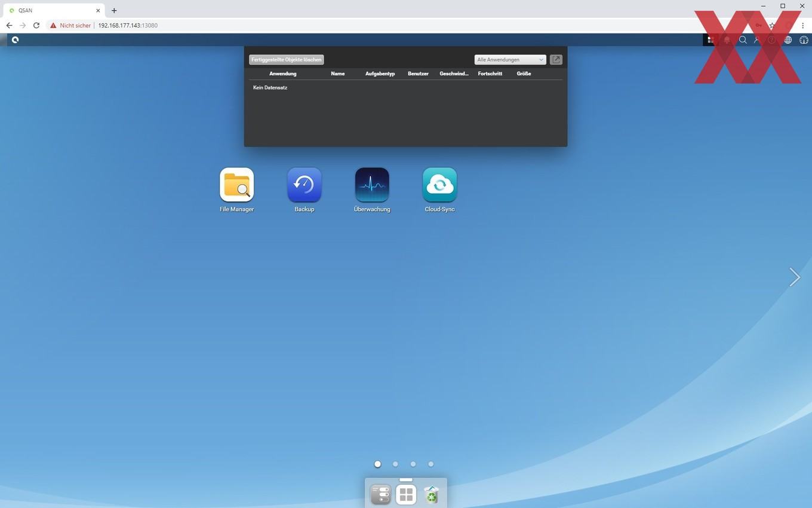Go forward in the browser
Image resolution: width=812 pixels, height=508 pixels.
click(x=23, y=26)
